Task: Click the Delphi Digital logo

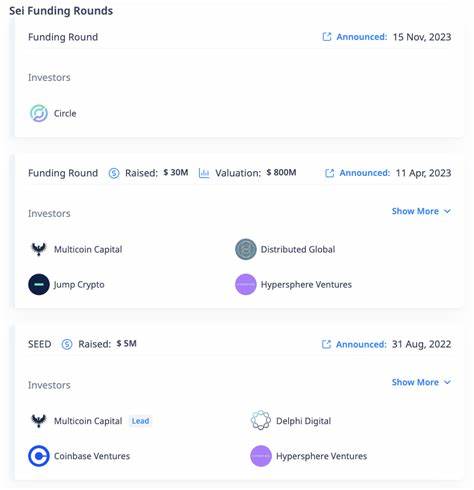Action: click(261, 420)
